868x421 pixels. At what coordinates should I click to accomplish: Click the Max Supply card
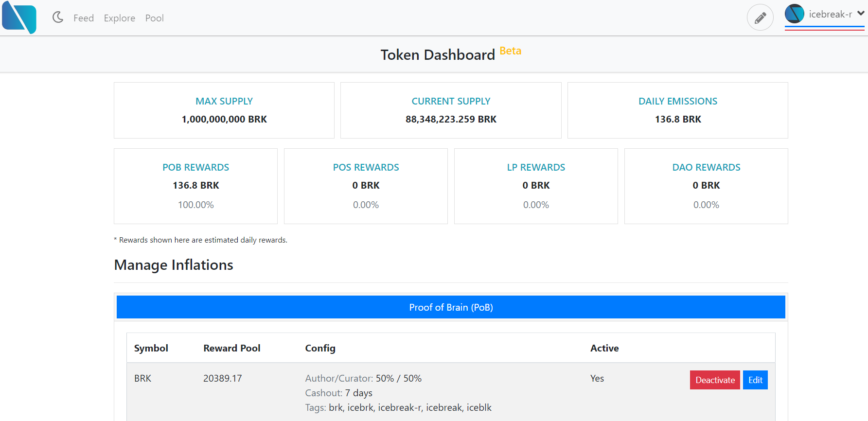click(x=224, y=110)
